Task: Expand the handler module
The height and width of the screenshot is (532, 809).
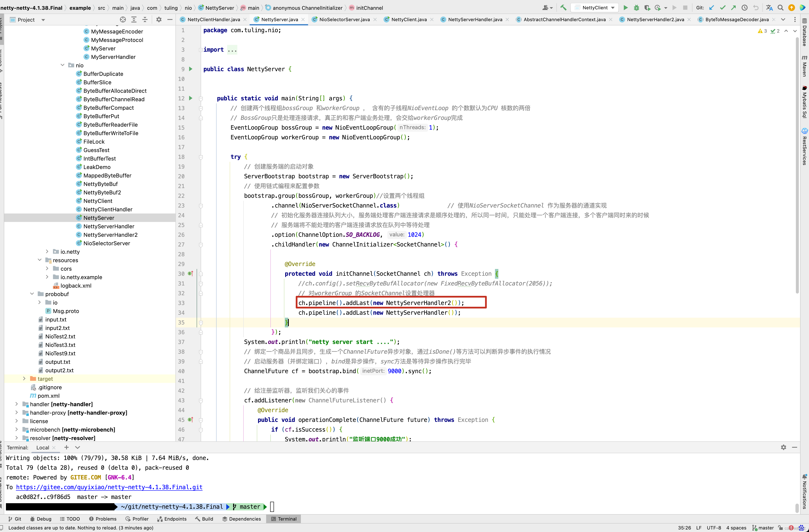Action: tap(17, 404)
